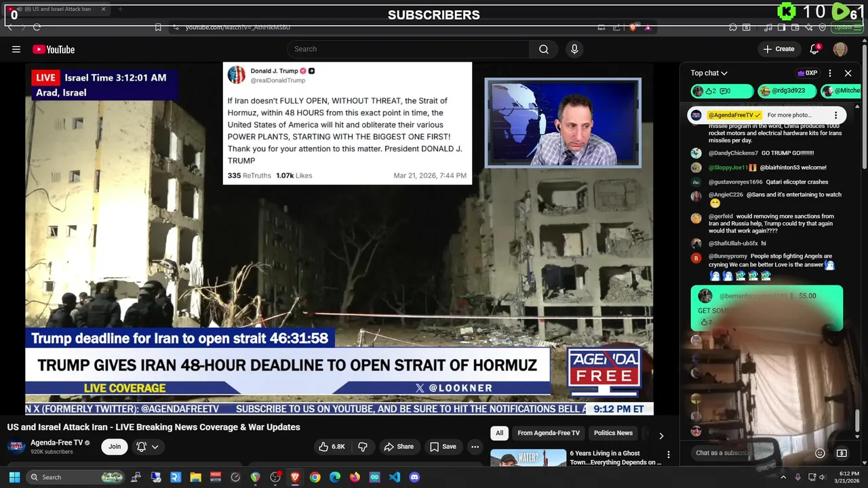Open options for Ghost Town video
868x488 pixels.
click(668, 455)
